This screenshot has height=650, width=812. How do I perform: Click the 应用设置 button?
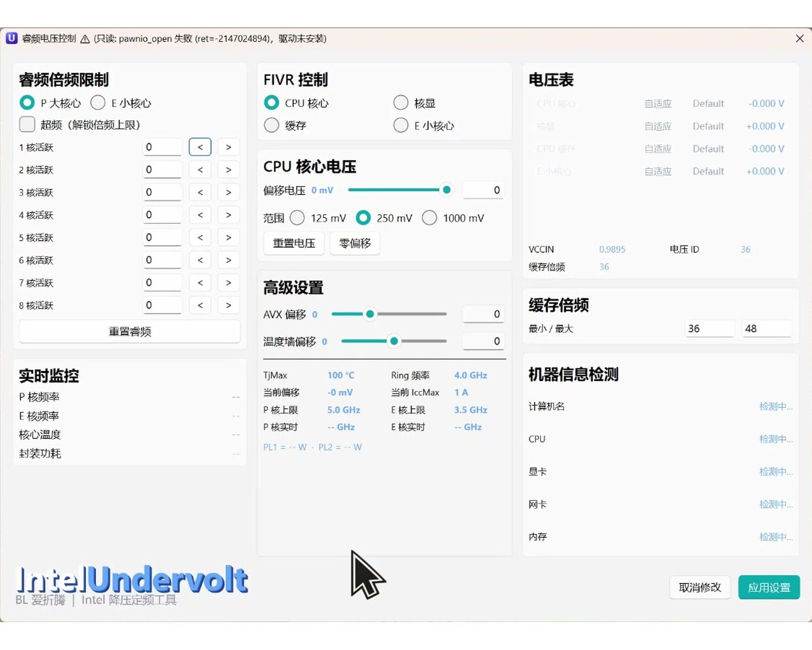pos(769,588)
